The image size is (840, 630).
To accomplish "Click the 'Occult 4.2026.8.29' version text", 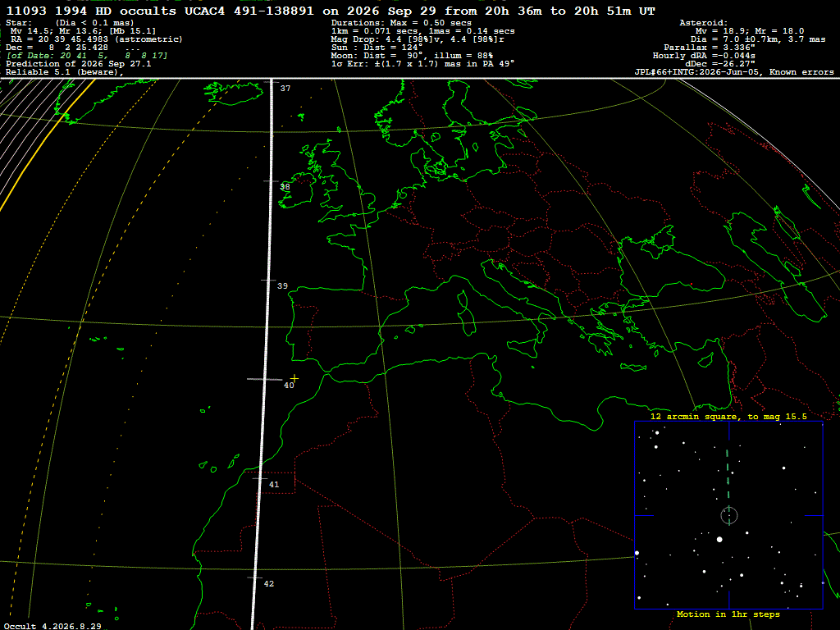I will [x=52, y=626].
